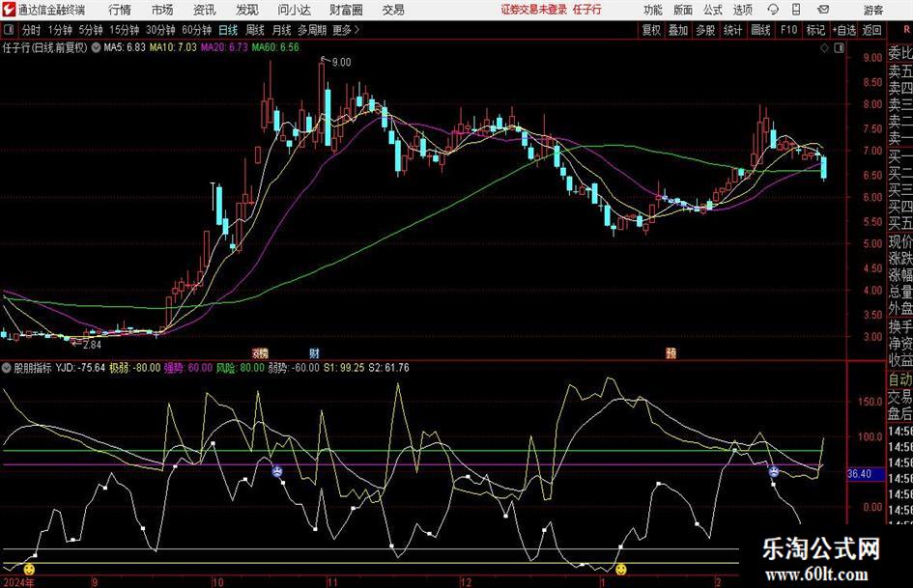The height and width of the screenshot is (588, 913).
Task: Click the blue sad face signal in October
Action: (277, 471)
